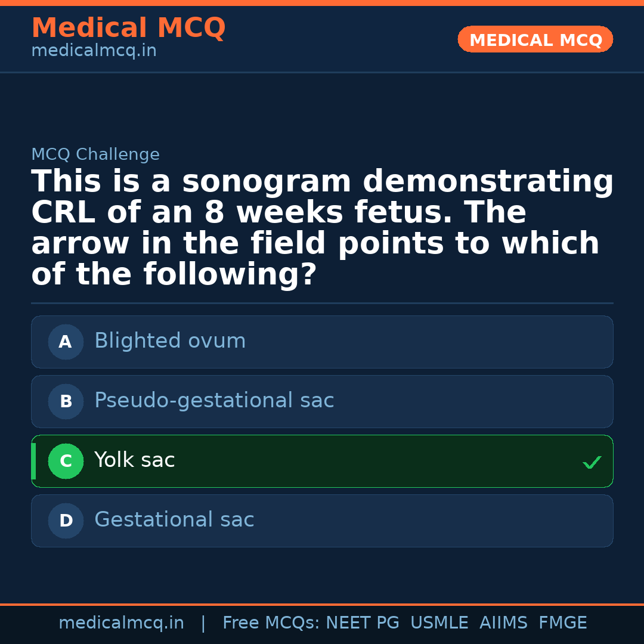Image resolution: width=644 pixels, height=644 pixels.
Task: Click the orange MEDICAL MCQ badge
Action: (x=535, y=39)
